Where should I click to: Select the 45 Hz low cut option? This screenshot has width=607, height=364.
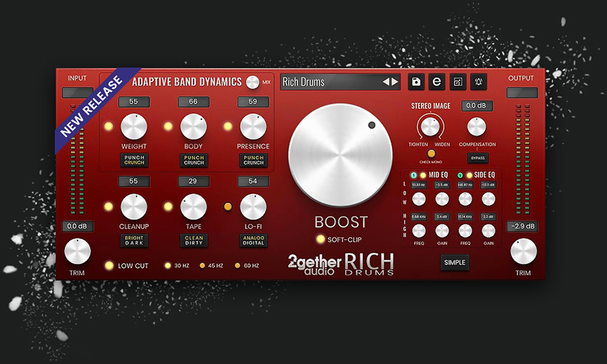pos(202,266)
